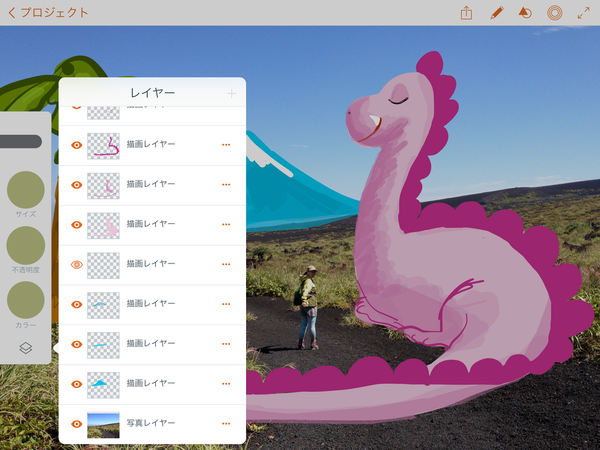This screenshot has width=600, height=450.
Task: Tap the dark gray brush preview bar
Action: [x=21, y=141]
